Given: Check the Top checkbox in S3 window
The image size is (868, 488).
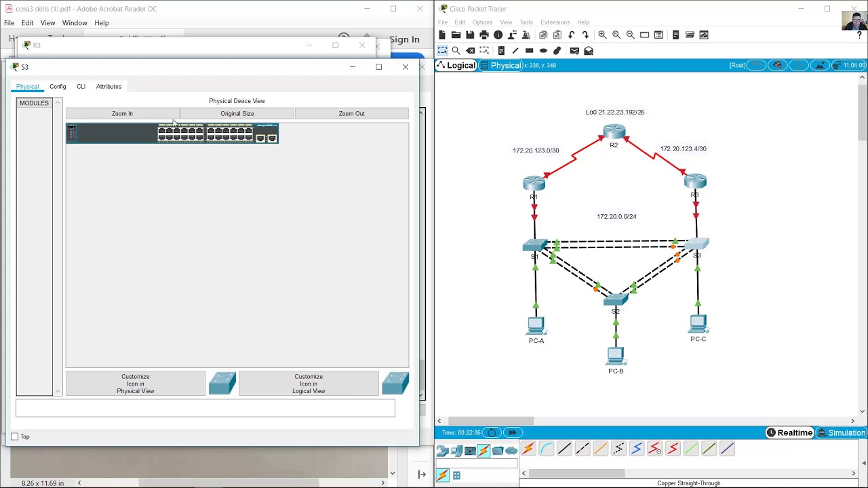Looking at the screenshot, I should click(x=15, y=436).
